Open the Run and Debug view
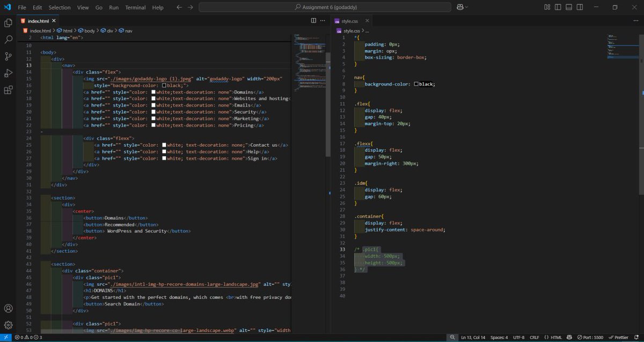Image resolution: width=644 pixels, height=342 pixels. (x=8, y=73)
